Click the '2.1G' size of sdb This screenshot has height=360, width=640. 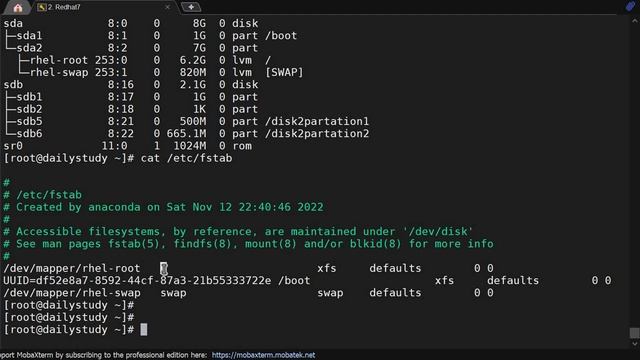(193, 84)
